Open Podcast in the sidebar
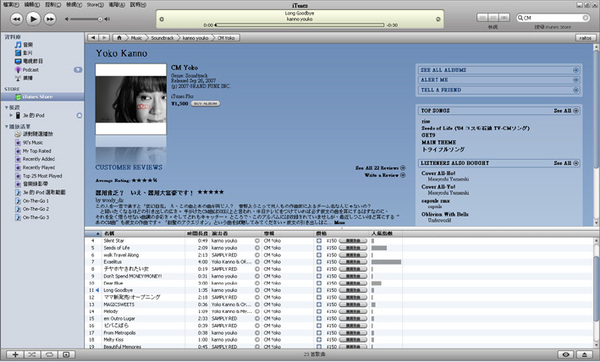The width and height of the screenshot is (600, 362). 31,70
